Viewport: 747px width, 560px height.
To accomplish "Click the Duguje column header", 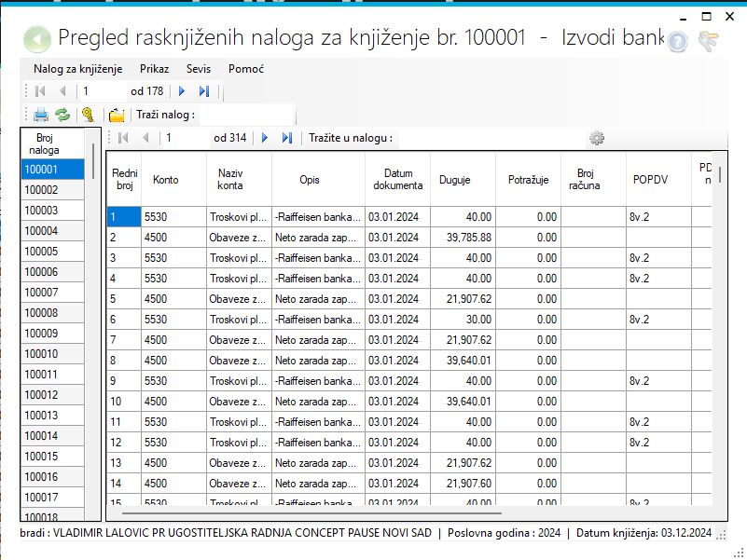I will click(463, 180).
